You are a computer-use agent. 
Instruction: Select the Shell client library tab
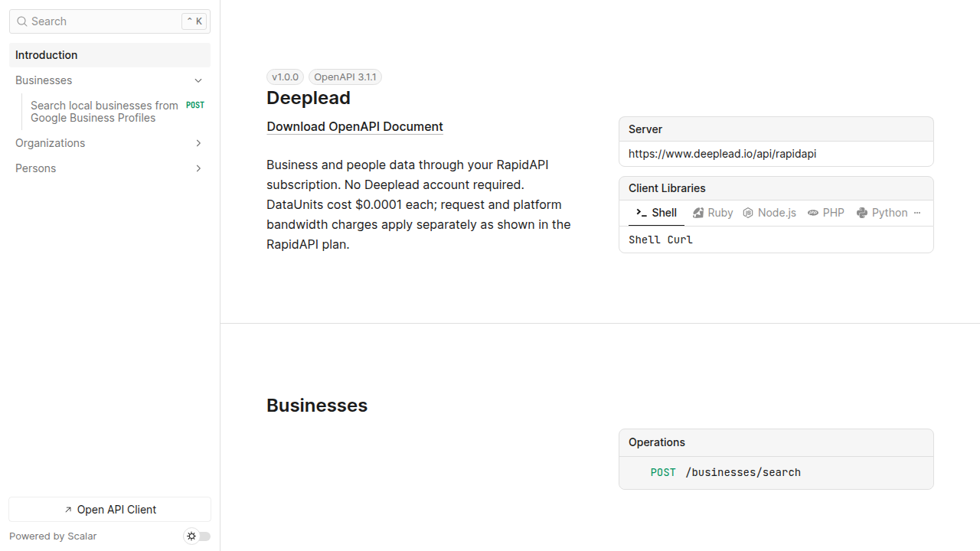tap(657, 213)
